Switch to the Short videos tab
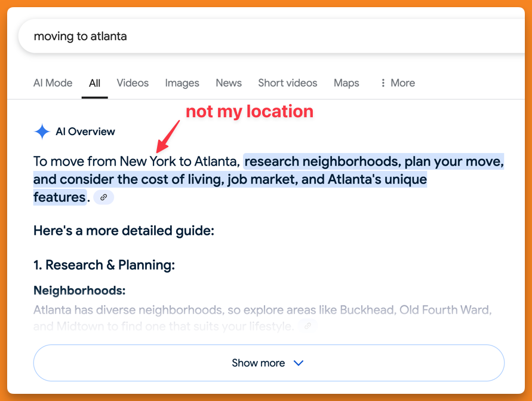Viewport: 532px width, 401px height. tap(287, 83)
